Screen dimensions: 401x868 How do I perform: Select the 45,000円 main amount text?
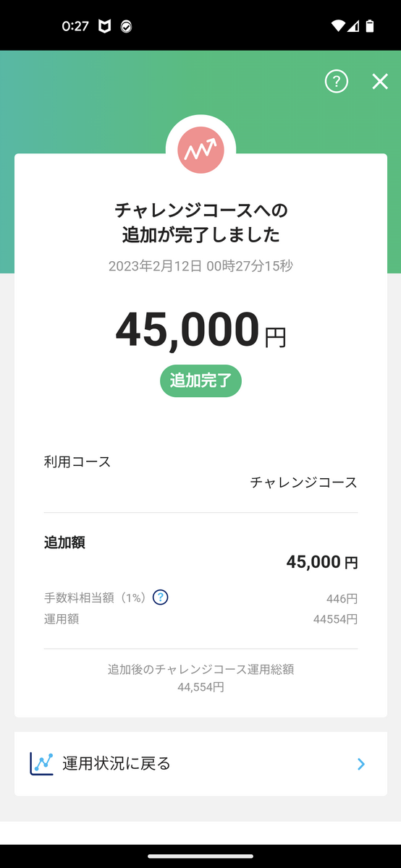coord(200,330)
